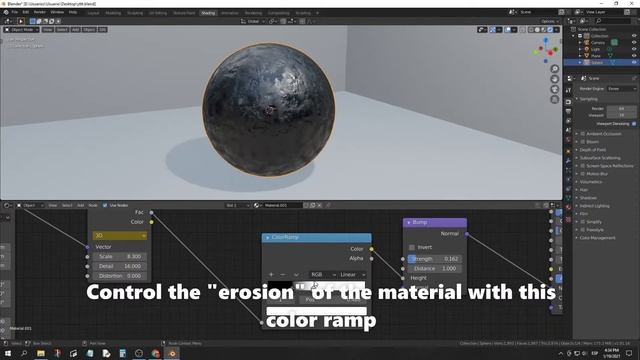The width and height of the screenshot is (640, 360).
Task: Expand the Light item in outliner
Action: click(x=580, y=49)
